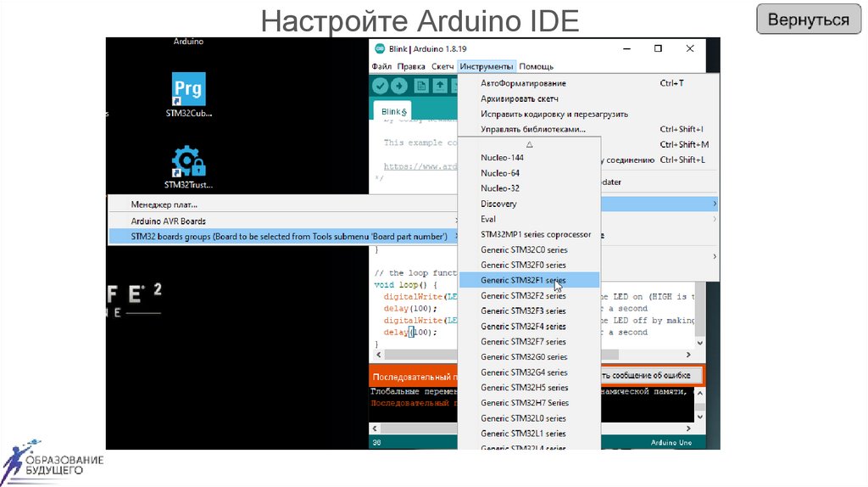Click the console horizontal scrollbar left arrow

coord(375,428)
